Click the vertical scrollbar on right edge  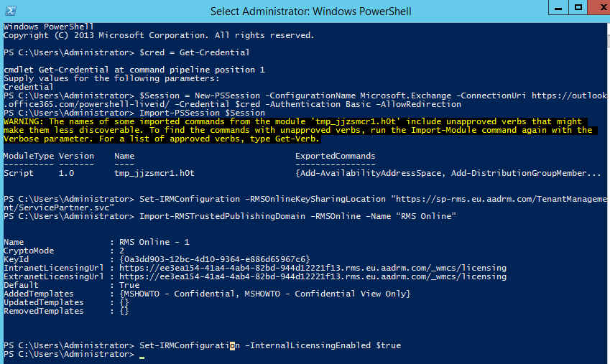coord(608,193)
